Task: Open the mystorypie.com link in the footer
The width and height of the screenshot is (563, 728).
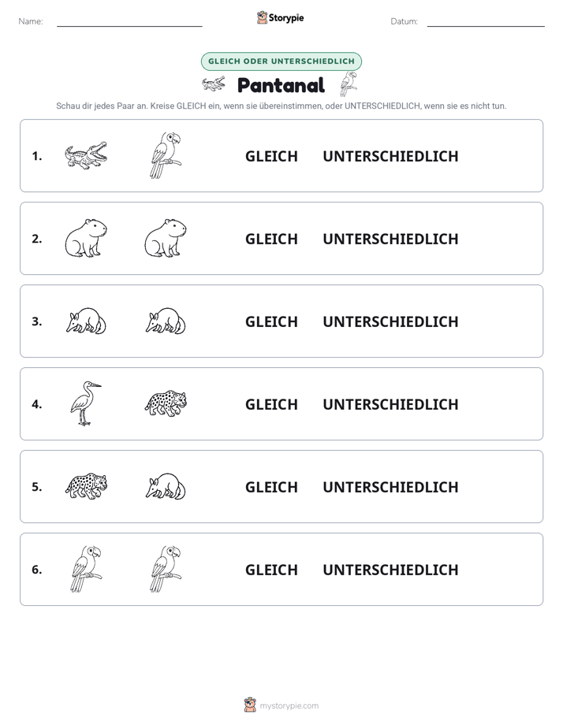Action: coord(289,706)
